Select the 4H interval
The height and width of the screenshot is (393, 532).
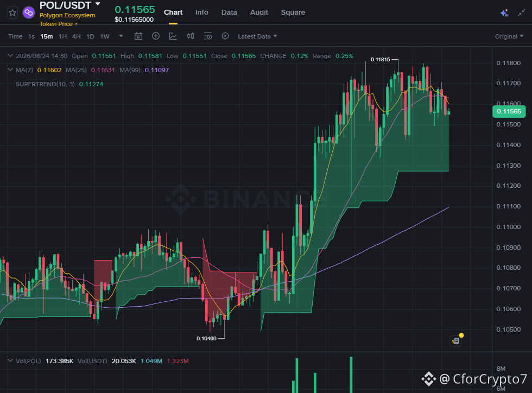pos(77,36)
